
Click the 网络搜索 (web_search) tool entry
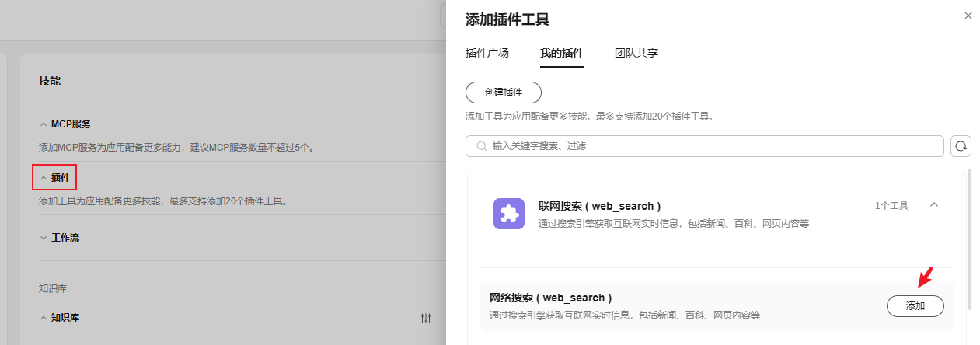tap(551, 298)
